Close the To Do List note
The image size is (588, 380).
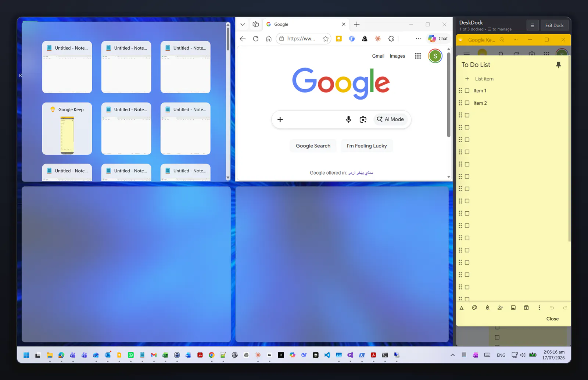552,319
